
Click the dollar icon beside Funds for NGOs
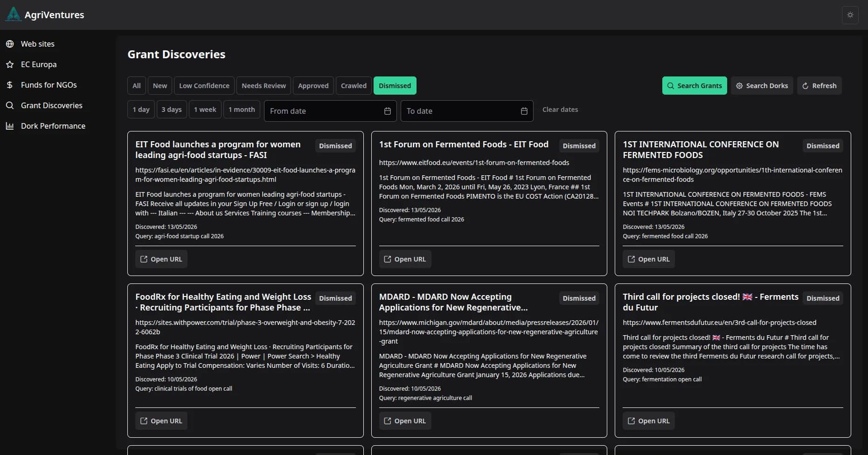coord(10,85)
